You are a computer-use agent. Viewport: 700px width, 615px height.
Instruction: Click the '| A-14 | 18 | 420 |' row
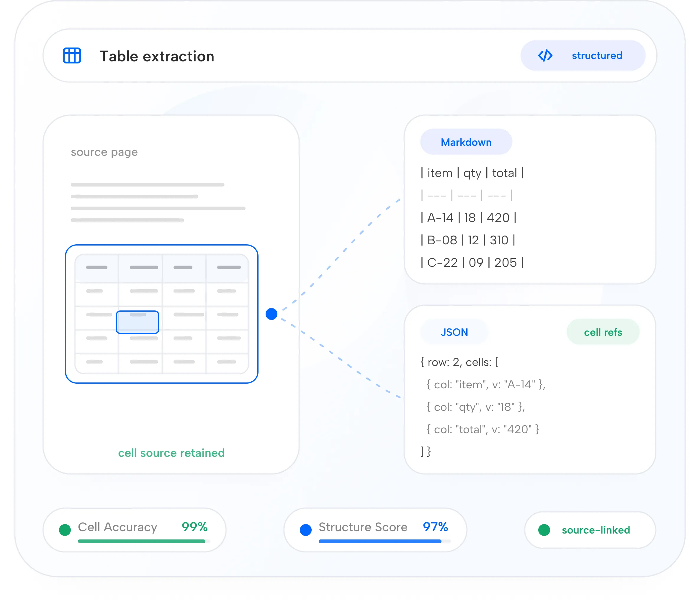click(x=468, y=217)
